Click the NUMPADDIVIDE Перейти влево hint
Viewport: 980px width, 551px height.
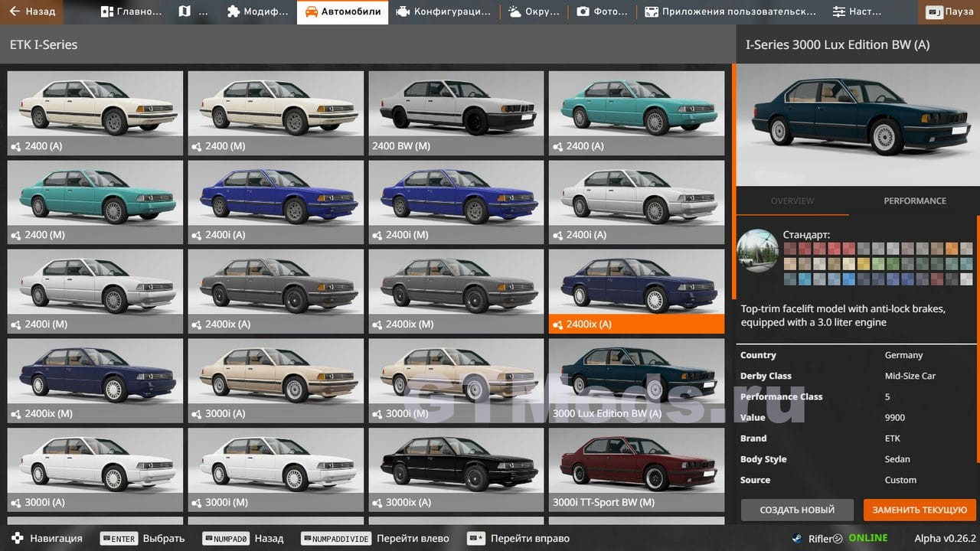(375, 538)
